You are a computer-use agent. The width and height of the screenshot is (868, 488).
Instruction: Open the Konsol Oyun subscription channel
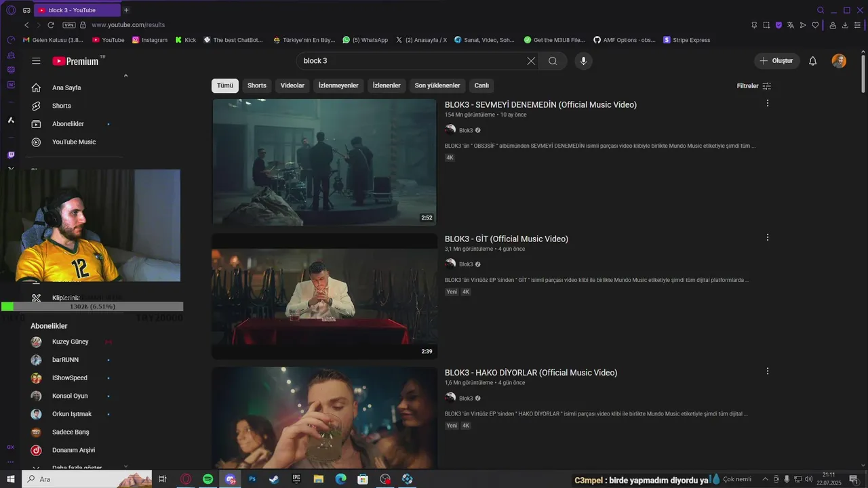pyautogui.click(x=70, y=396)
